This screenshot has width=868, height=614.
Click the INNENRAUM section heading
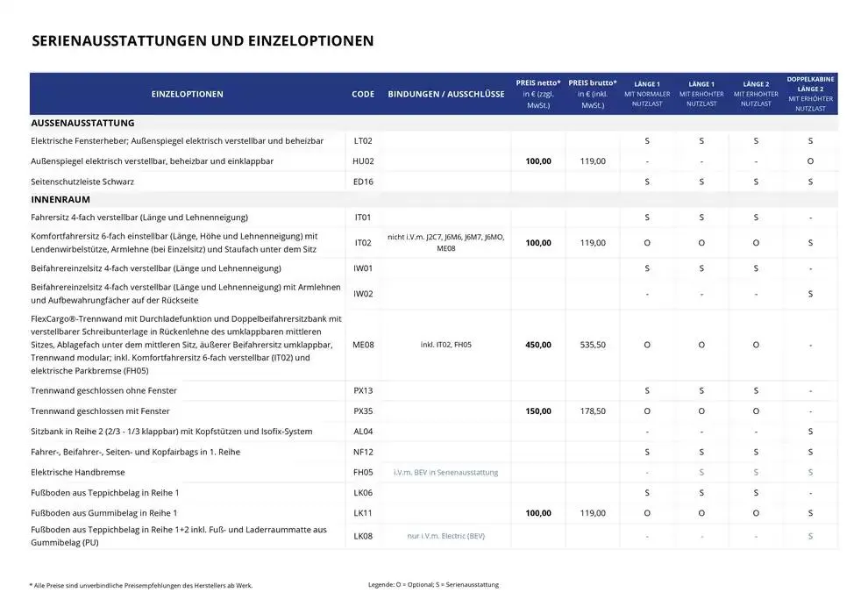(60, 199)
